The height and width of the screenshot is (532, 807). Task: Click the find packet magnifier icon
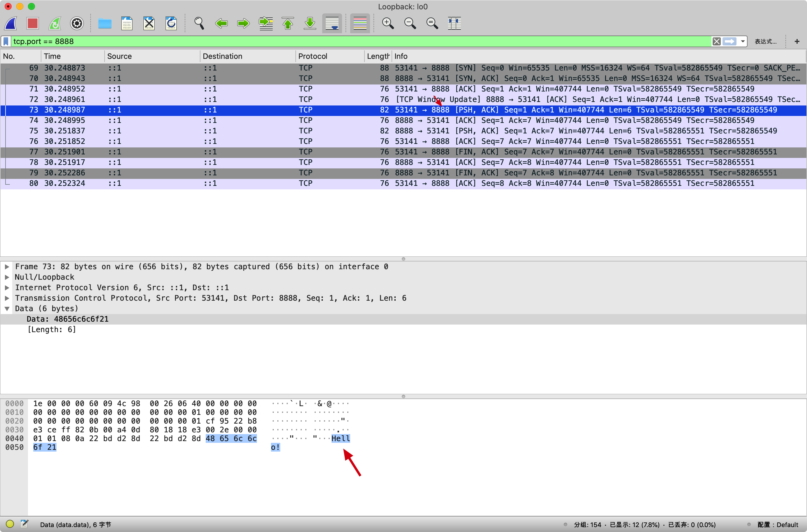click(199, 23)
